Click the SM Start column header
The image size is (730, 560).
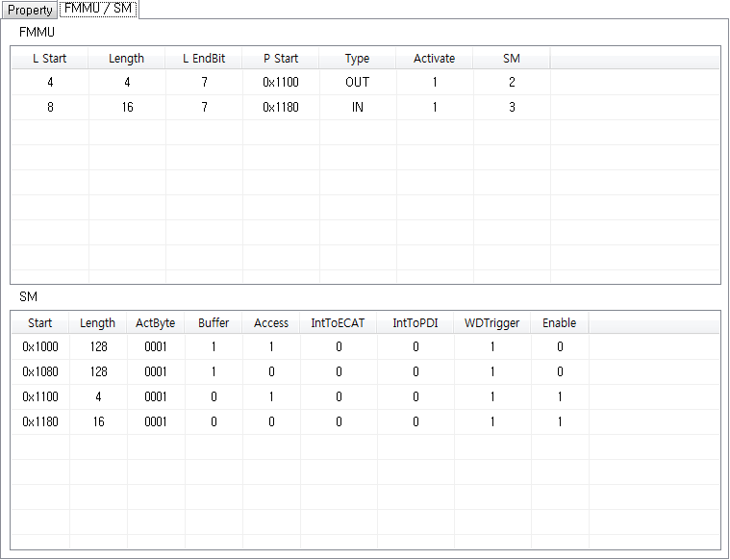40,323
